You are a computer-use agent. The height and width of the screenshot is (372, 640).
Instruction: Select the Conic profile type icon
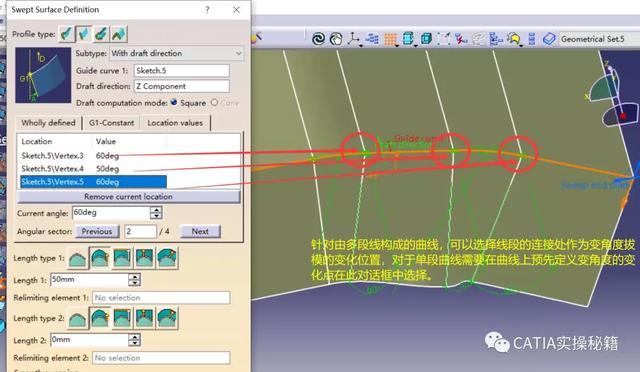(119, 34)
